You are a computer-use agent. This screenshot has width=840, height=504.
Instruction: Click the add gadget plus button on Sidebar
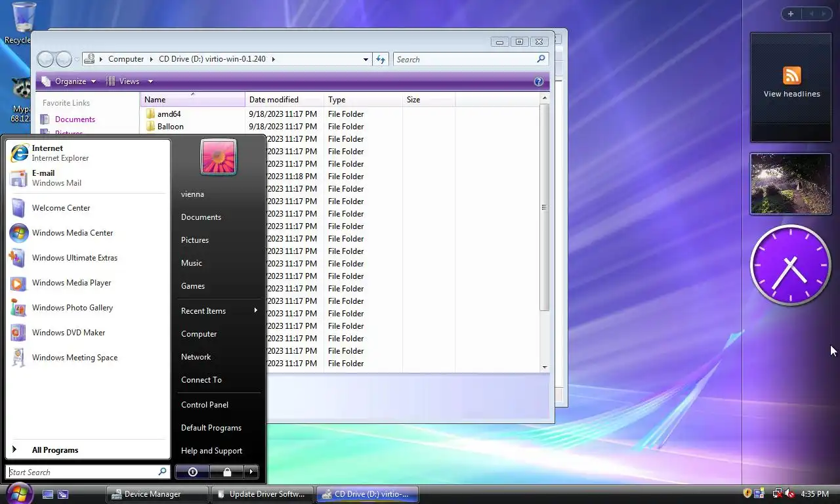791,14
